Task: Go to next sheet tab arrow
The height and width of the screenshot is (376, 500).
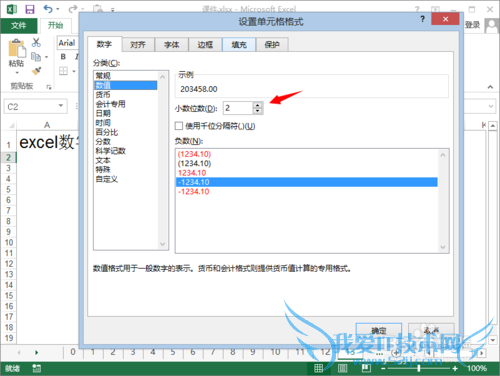Action: coord(36,352)
